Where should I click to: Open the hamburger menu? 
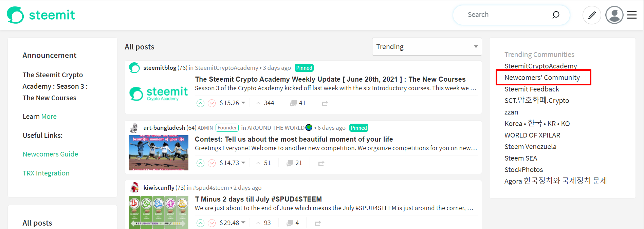[x=632, y=15]
